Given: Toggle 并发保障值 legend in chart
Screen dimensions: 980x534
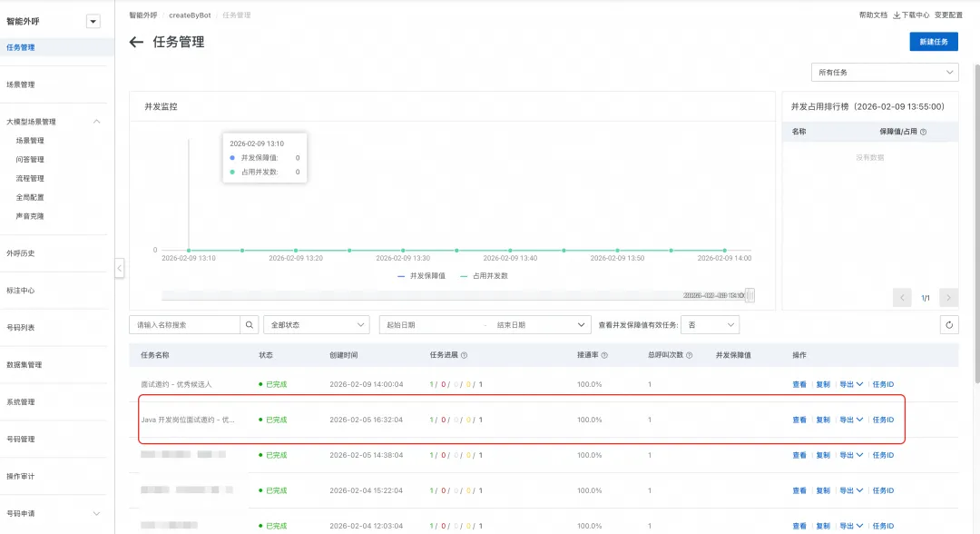Looking at the screenshot, I should pos(421,276).
